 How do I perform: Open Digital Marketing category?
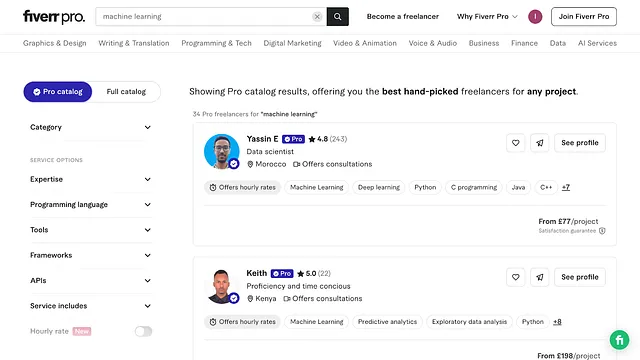point(292,43)
